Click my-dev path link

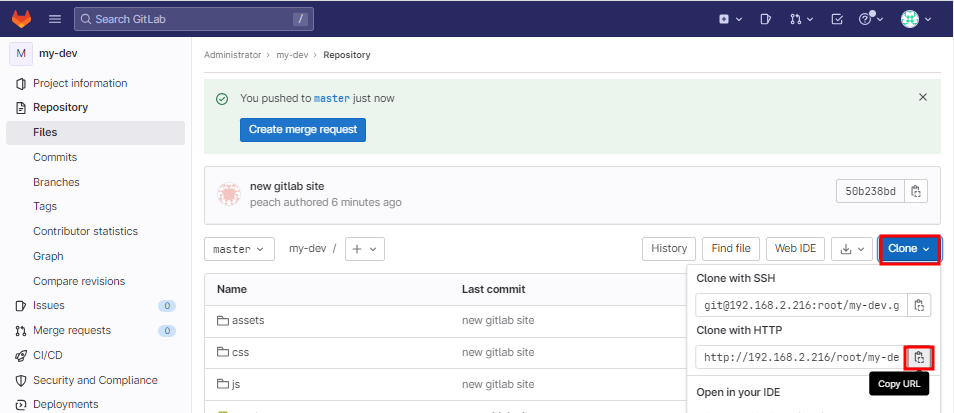[x=308, y=248]
